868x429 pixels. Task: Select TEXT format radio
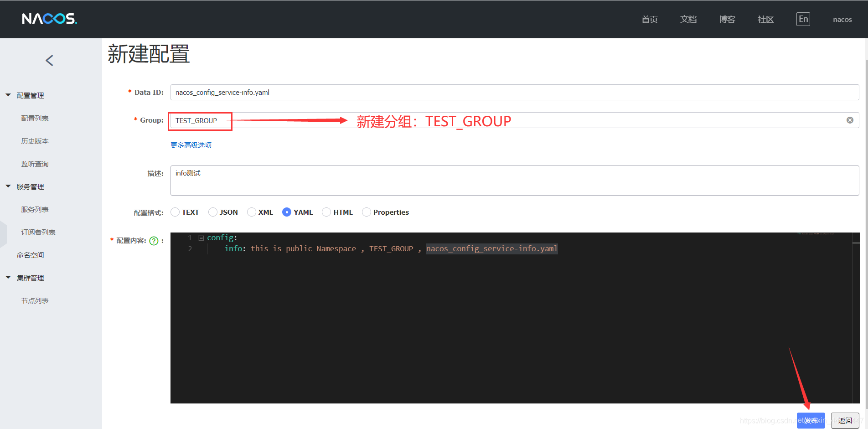pyautogui.click(x=175, y=212)
